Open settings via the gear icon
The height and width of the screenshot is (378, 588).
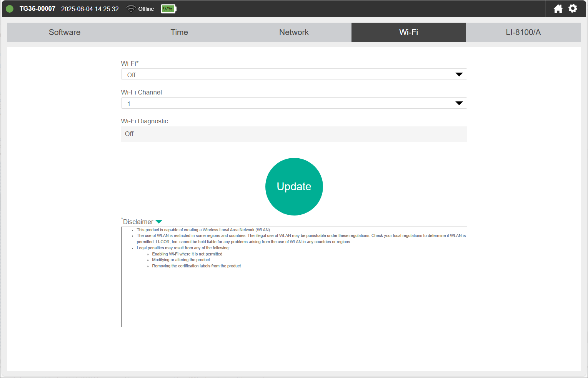[573, 8]
